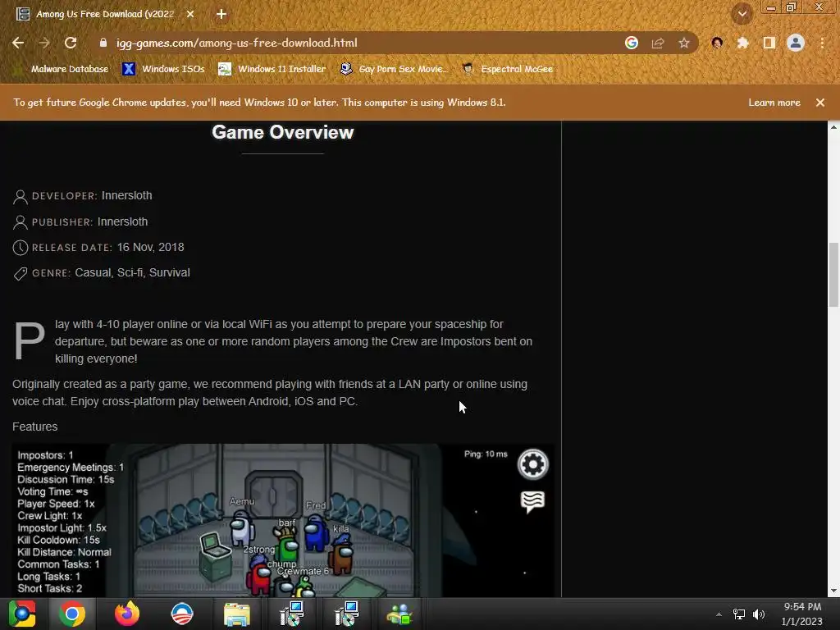Screen dimensions: 840x630
Task: Click the settings gear in game screenshot
Action: pos(533,464)
